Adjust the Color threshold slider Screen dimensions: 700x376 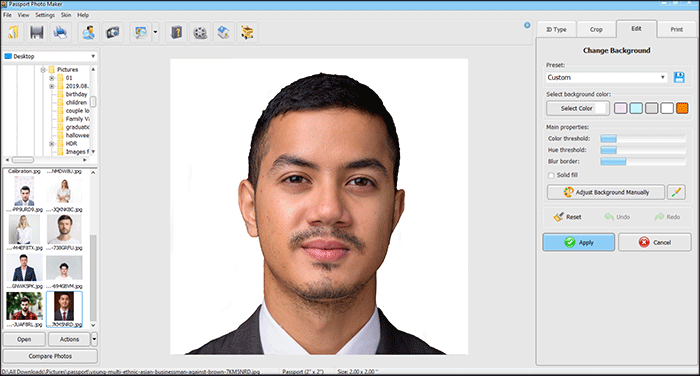tap(643, 138)
